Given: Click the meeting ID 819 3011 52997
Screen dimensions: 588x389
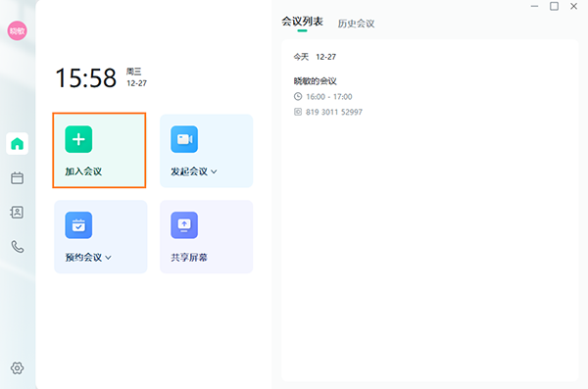Looking at the screenshot, I should coord(334,112).
